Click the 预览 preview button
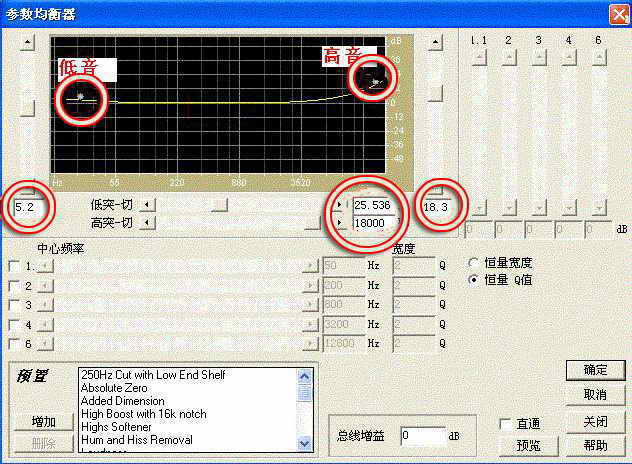 pyautogui.click(x=528, y=445)
